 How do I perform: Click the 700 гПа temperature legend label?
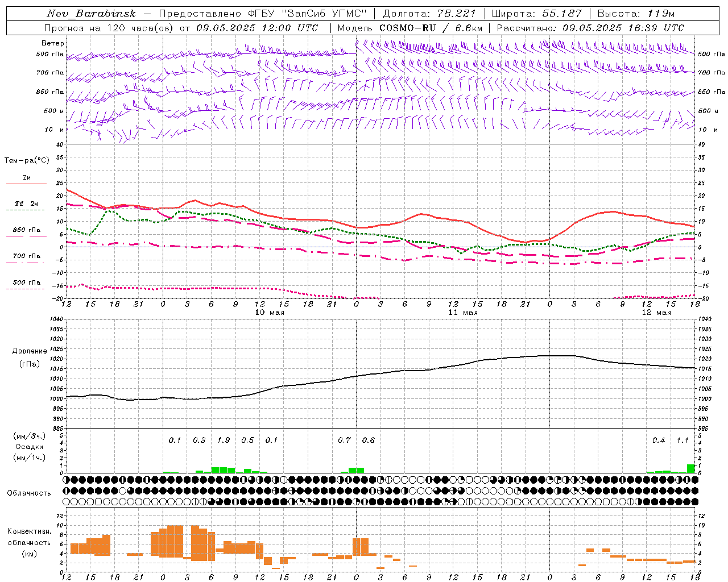pos(27,256)
